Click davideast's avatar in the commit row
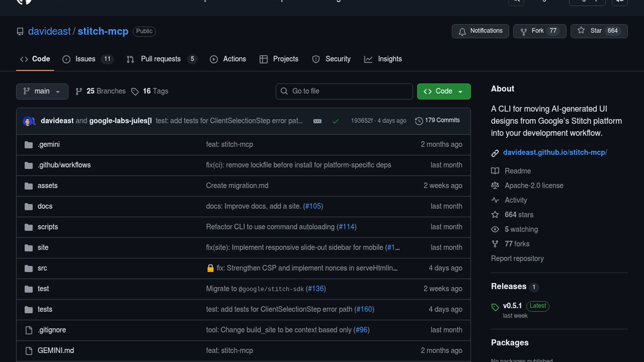644x362 pixels. [28, 121]
